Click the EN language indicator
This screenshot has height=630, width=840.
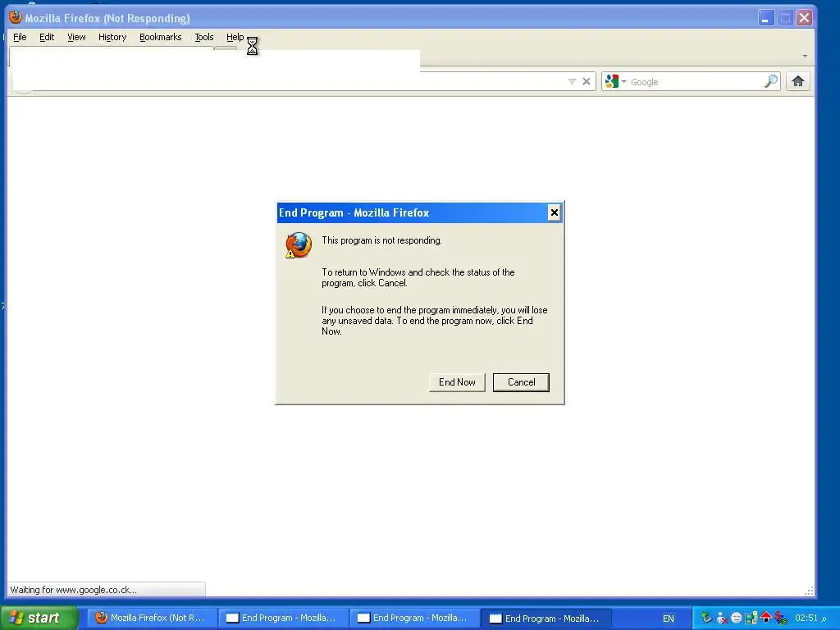668,619
